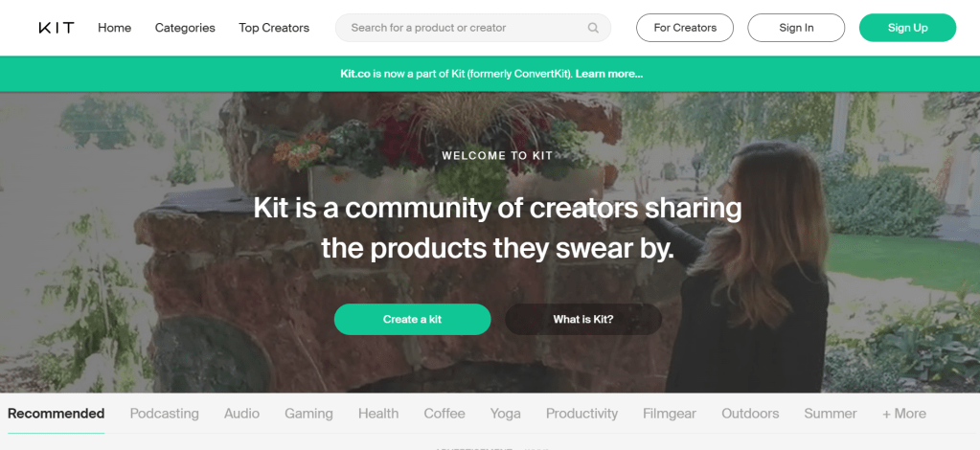Select the Coffee tab

pyautogui.click(x=444, y=414)
